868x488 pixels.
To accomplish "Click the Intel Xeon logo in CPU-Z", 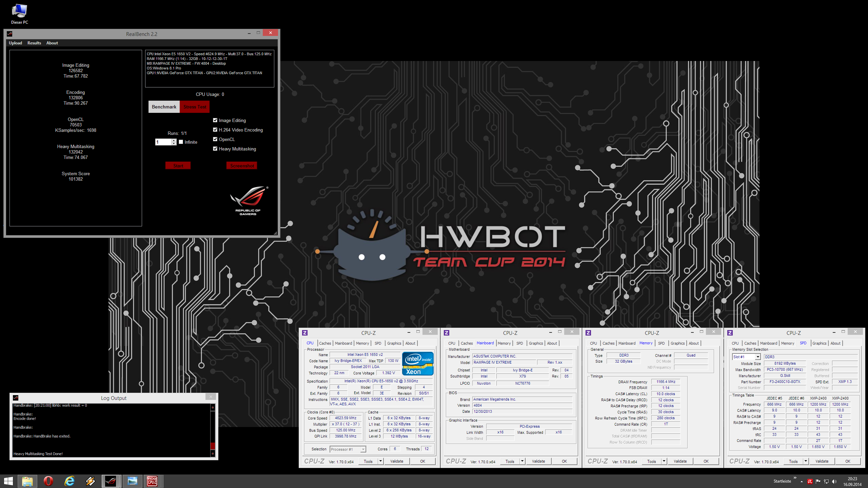I will pos(418,364).
